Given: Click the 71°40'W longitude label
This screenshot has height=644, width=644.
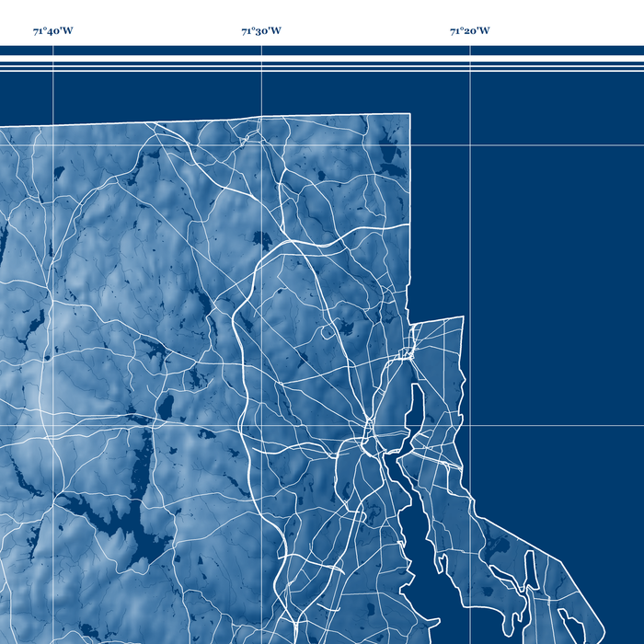Looking at the screenshot, I should point(52,31).
